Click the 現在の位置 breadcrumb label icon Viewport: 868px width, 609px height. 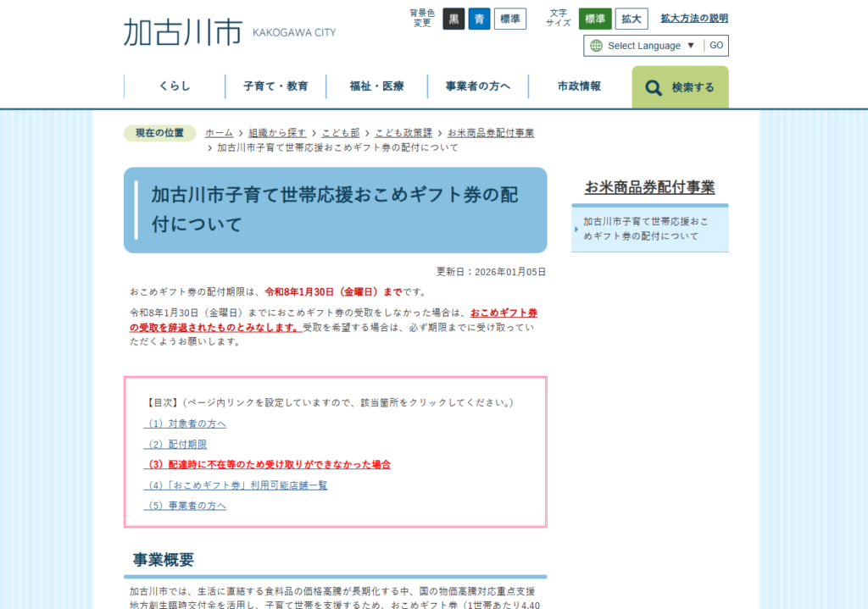point(159,133)
